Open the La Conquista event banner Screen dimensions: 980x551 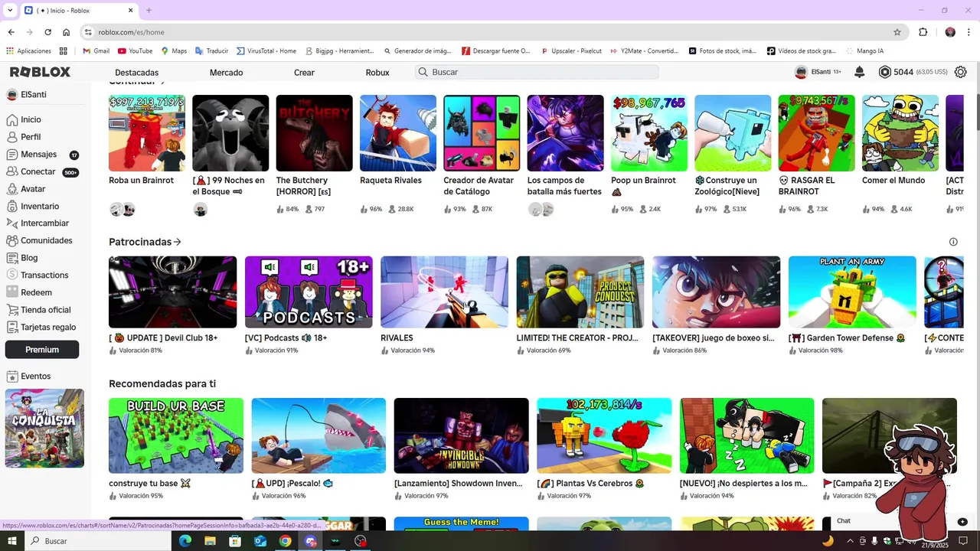point(44,429)
